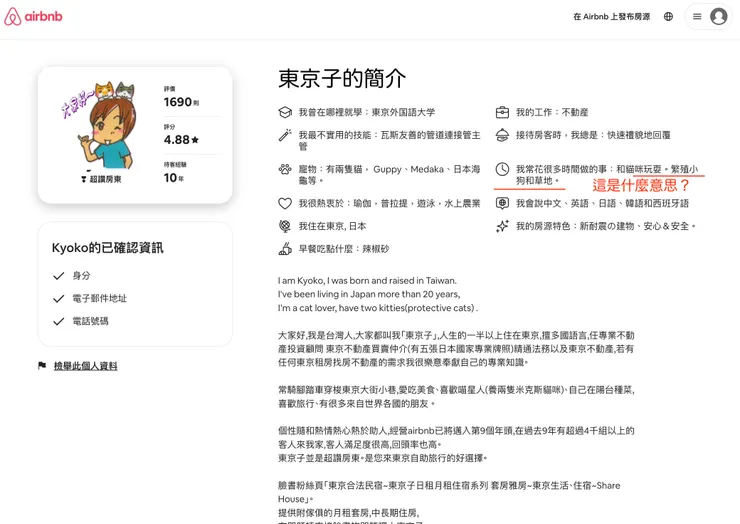Click the 10 年 hosting experience value

(x=174, y=178)
